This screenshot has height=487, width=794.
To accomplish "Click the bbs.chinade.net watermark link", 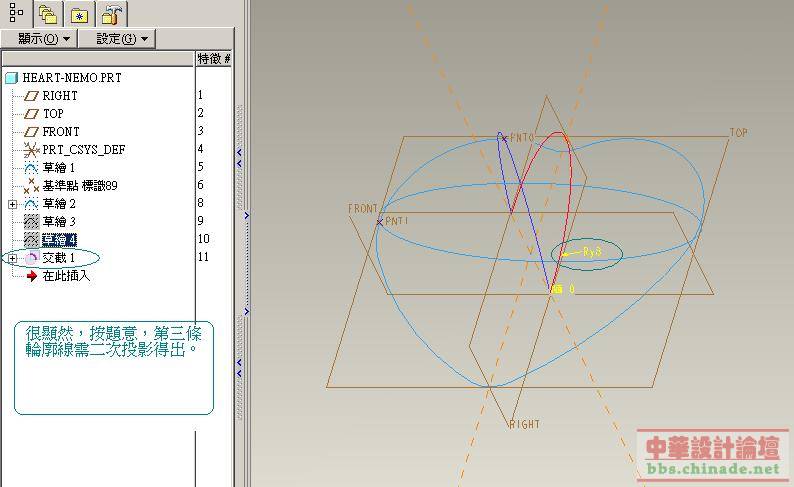I will (712, 468).
